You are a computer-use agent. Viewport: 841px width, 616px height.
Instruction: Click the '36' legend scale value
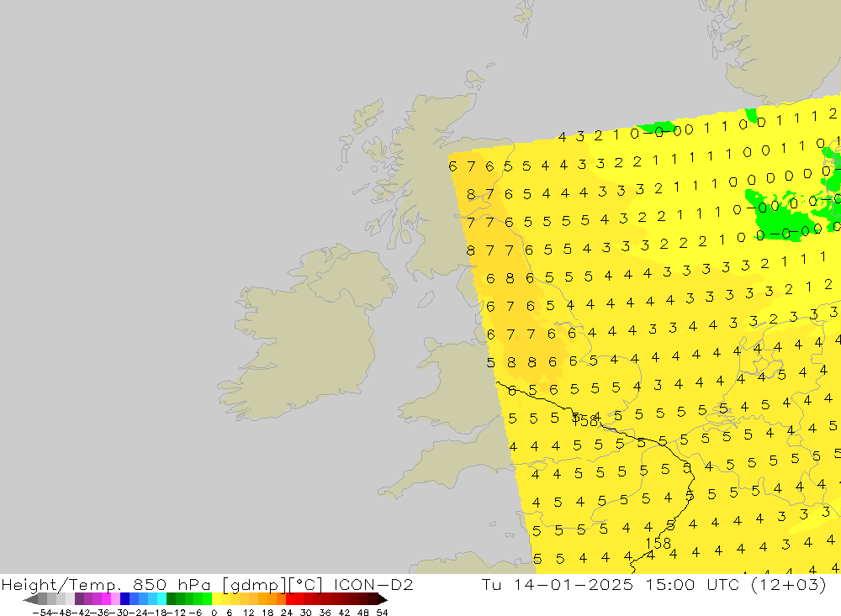tap(325, 613)
